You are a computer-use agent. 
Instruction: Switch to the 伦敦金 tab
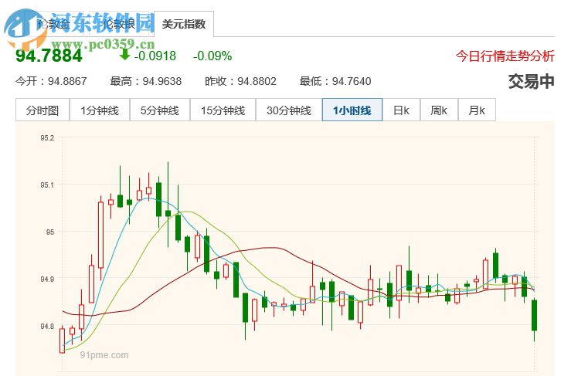54,25
